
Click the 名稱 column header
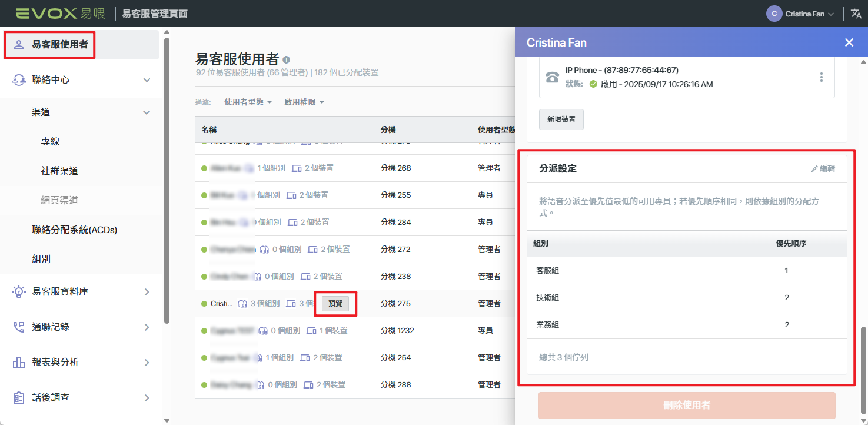[209, 130]
